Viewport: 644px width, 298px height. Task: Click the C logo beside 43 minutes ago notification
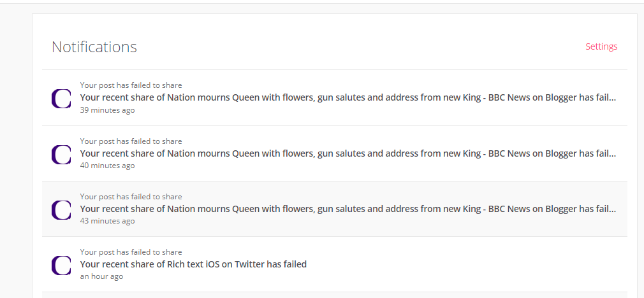(x=61, y=209)
